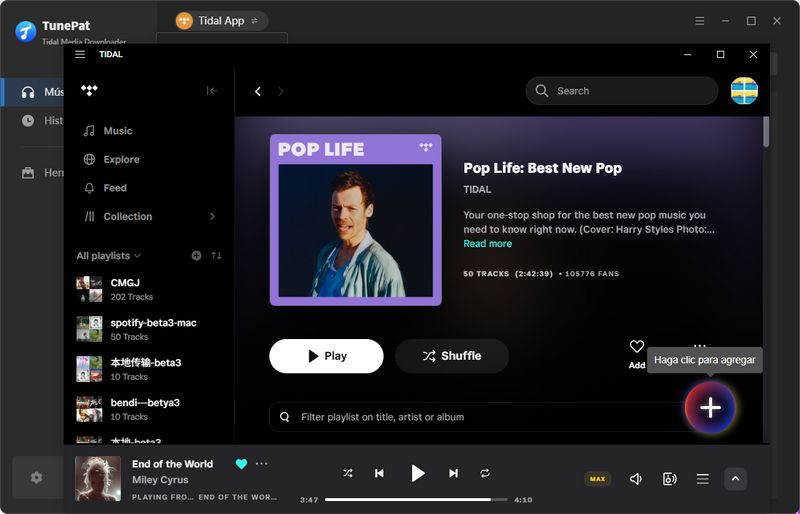The height and width of the screenshot is (514, 800).
Task: Click the Pop Life cover art
Action: click(356, 220)
